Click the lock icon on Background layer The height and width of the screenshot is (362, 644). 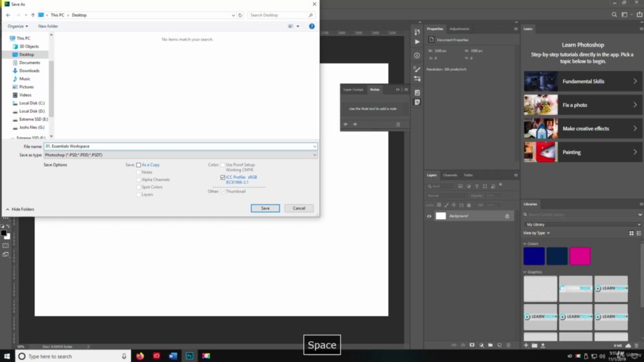point(507,216)
